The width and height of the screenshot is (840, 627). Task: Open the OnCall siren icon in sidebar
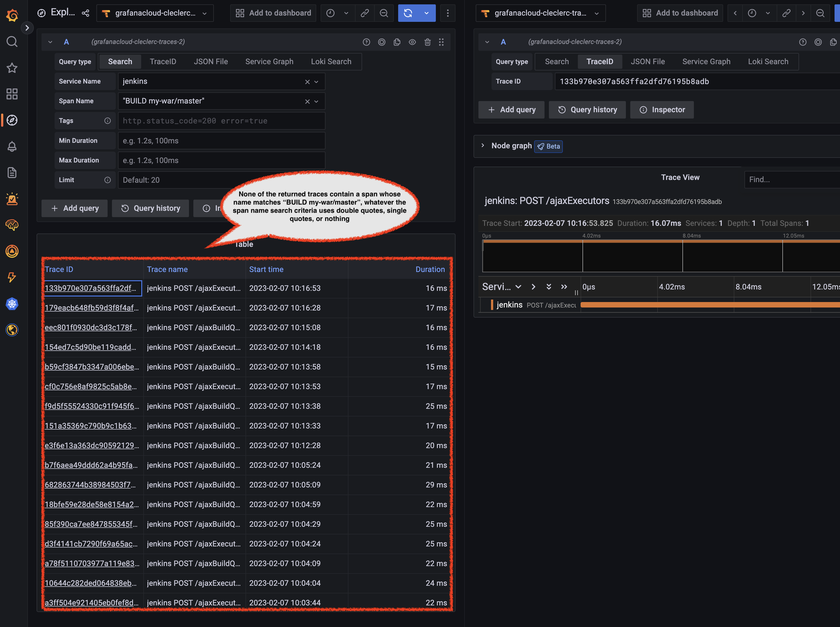pyautogui.click(x=12, y=199)
